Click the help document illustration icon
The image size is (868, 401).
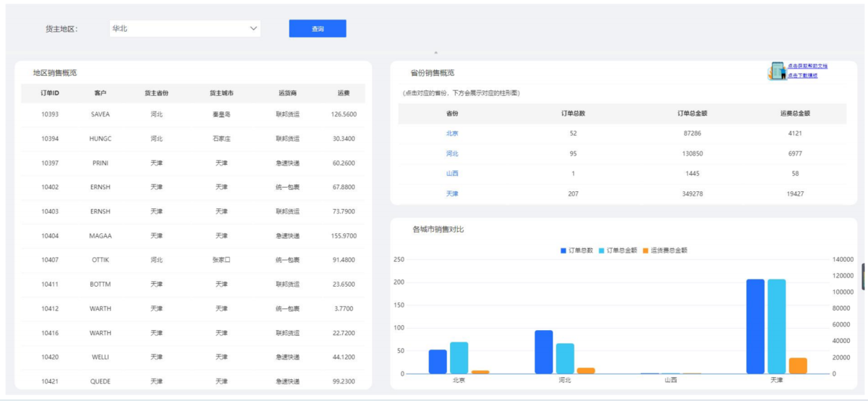777,70
